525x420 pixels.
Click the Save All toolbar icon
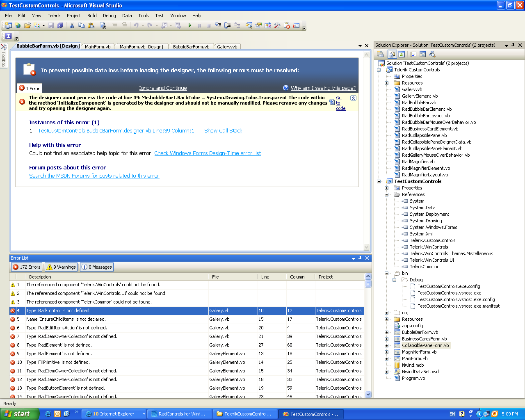(x=60, y=25)
